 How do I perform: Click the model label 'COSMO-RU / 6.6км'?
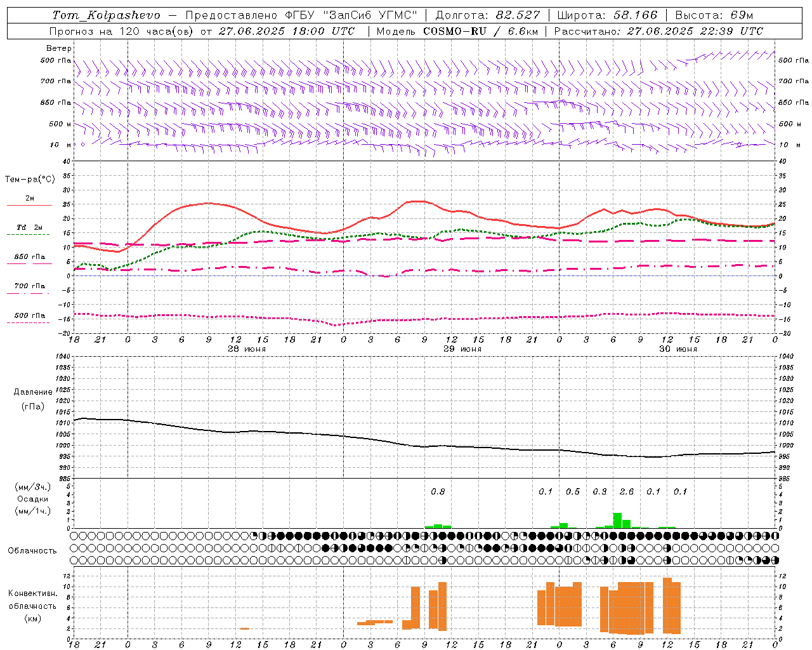480,31
